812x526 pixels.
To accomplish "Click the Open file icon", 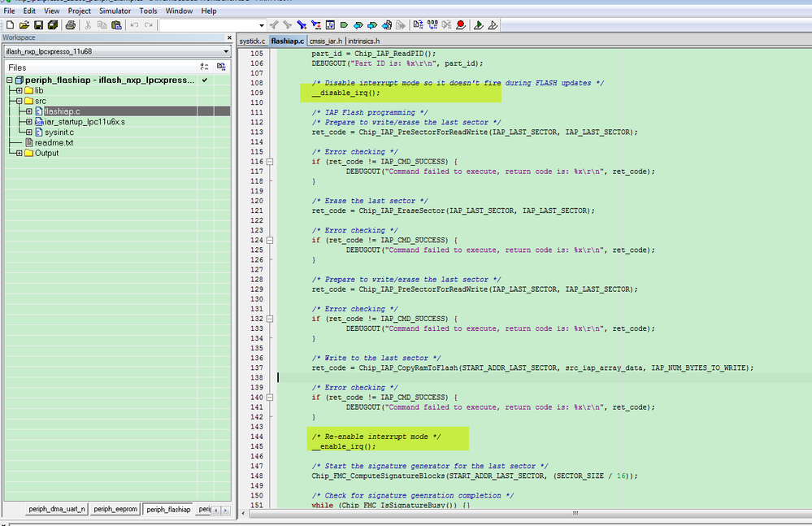I will (24, 25).
